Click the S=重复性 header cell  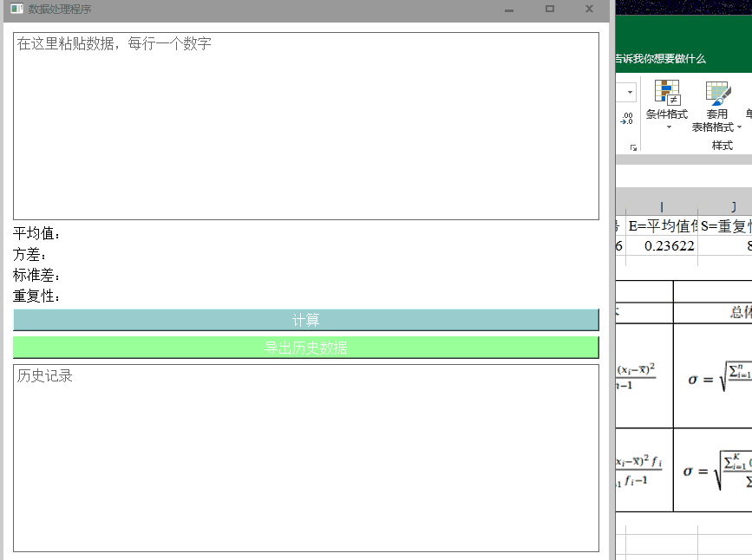pyautogui.click(x=727, y=225)
